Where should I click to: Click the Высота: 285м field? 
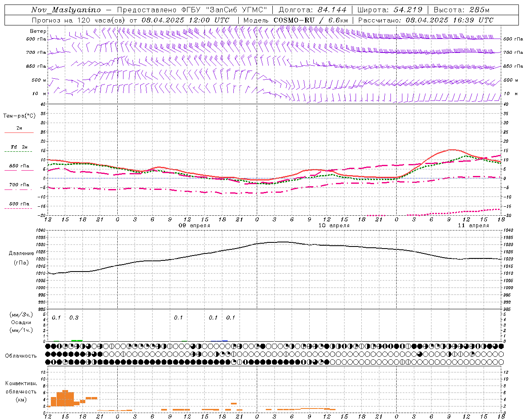point(461,10)
